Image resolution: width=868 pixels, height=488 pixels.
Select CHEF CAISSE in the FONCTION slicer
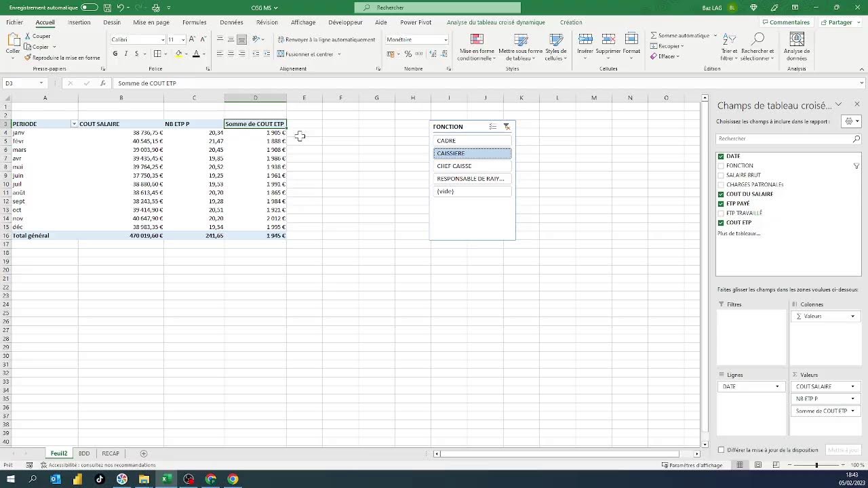[x=473, y=166]
